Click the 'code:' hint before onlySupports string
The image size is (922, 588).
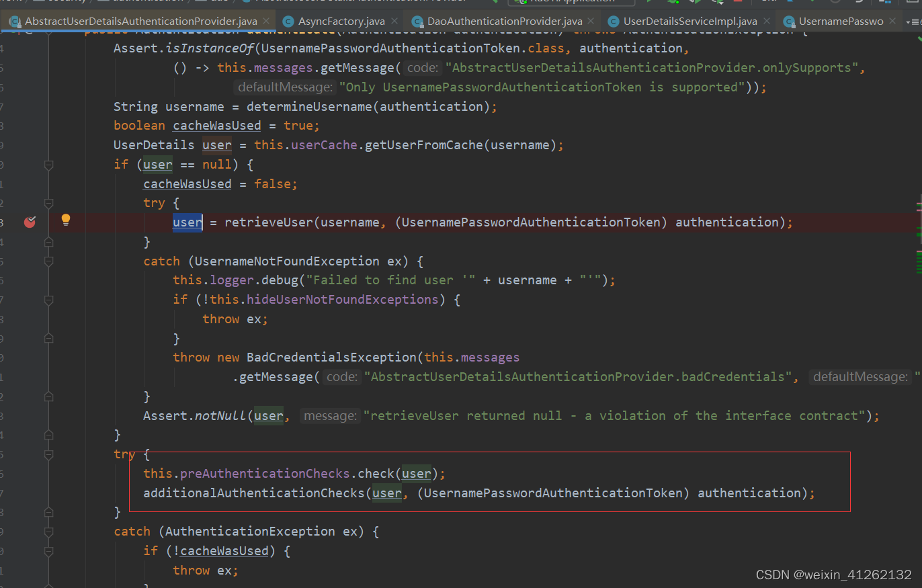pyautogui.click(x=423, y=68)
